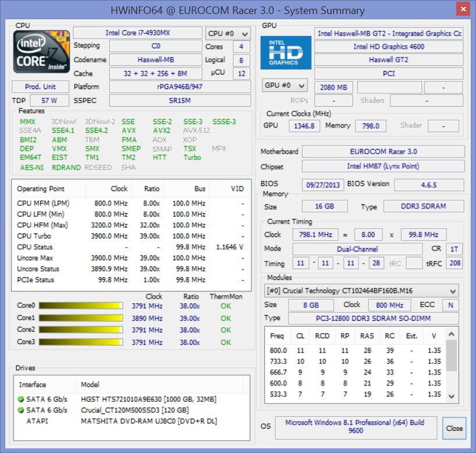The height and width of the screenshot is (453, 476).
Task: Click the GPU memory field 2080 MB
Action: coord(333,87)
